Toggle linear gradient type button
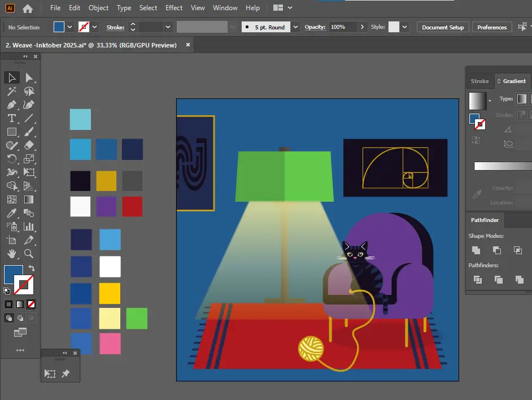Viewport: 532px width, 400px height. pyautogui.click(x=522, y=99)
